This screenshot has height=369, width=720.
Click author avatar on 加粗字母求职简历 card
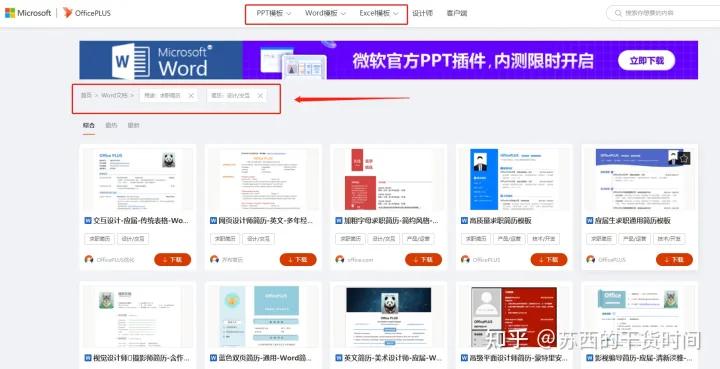[340, 259]
